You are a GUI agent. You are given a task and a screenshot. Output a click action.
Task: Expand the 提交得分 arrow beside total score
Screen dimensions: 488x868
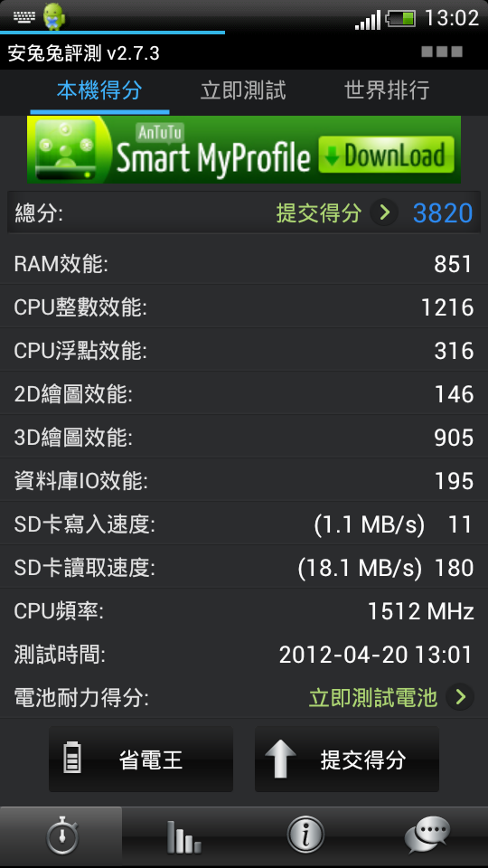pos(384,212)
